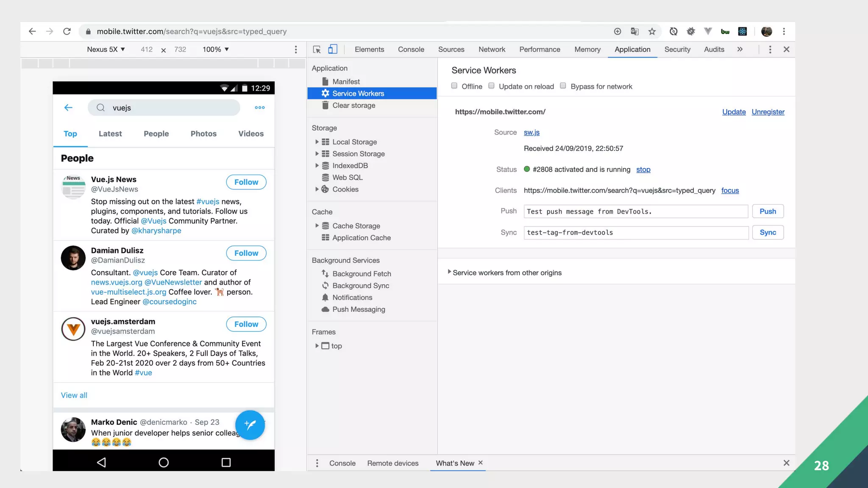The height and width of the screenshot is (488, 868).
Task: Open the three-dots menu next to search field
Action: tap(260, 108)
